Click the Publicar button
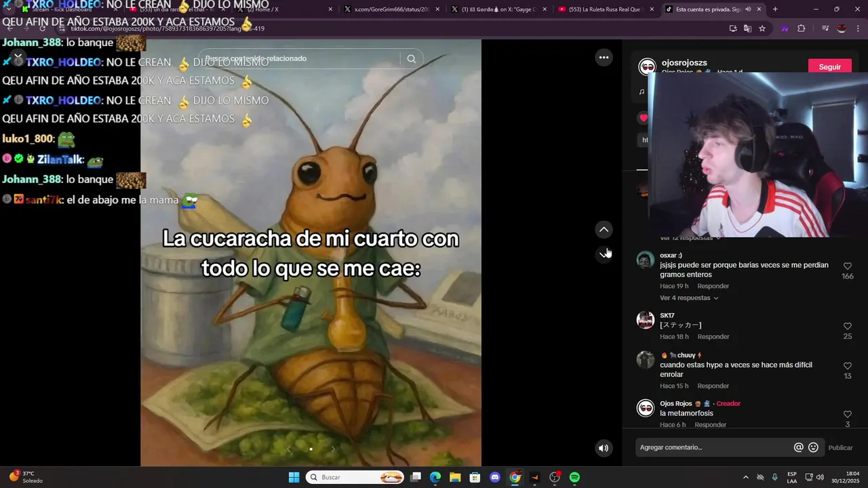 pyautogui.click(x=840, y=447)
